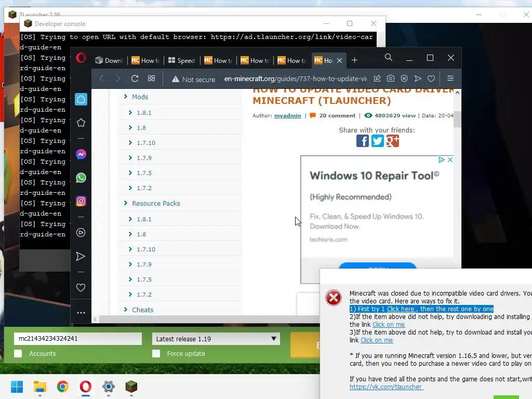
Task: Share the article on Google Plus
Action: 393,141
